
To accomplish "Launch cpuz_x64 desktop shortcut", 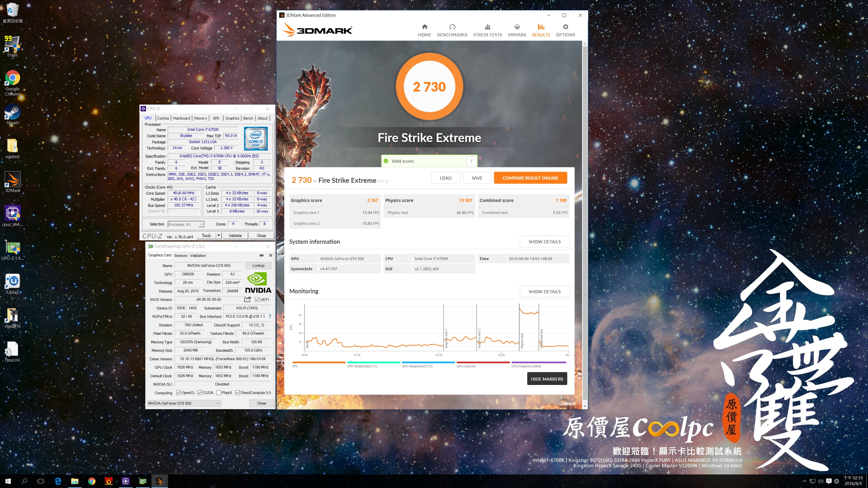I will point(12,216).
